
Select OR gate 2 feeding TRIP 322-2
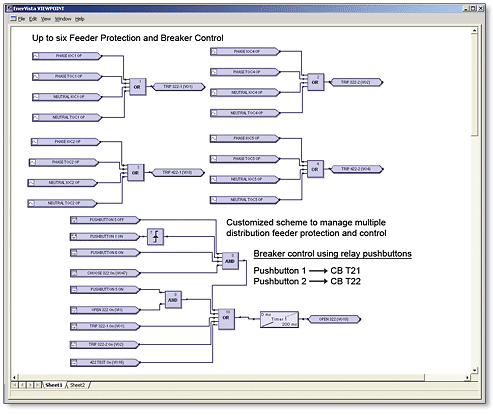tap(315, 82)
